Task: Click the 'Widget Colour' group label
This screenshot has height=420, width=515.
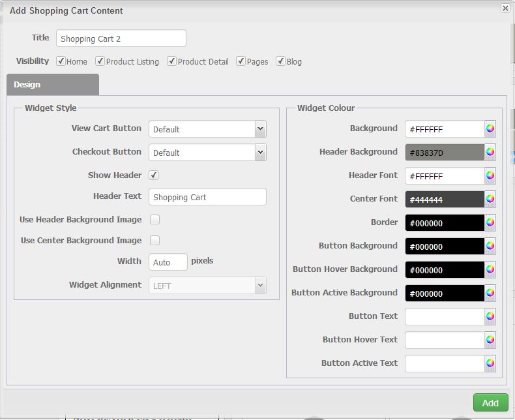Action: pos(326,108)
